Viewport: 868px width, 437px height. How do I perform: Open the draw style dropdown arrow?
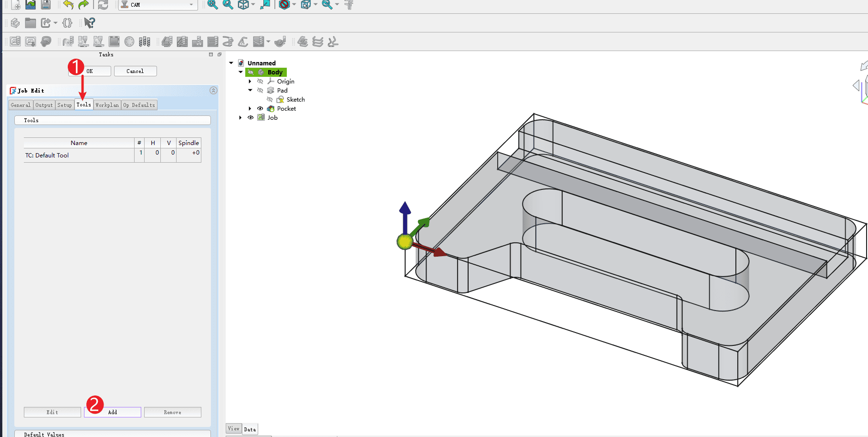[294, 5]
